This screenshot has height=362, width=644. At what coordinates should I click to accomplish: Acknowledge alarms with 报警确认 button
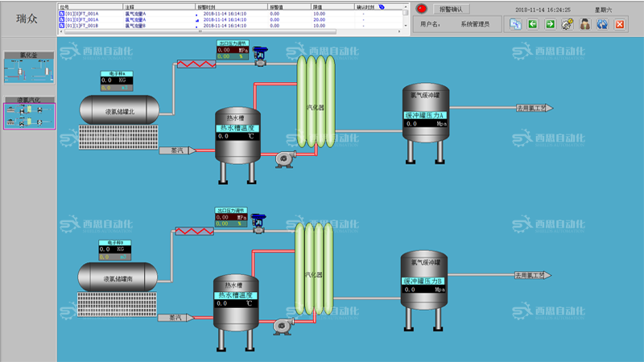coord(451,9)
